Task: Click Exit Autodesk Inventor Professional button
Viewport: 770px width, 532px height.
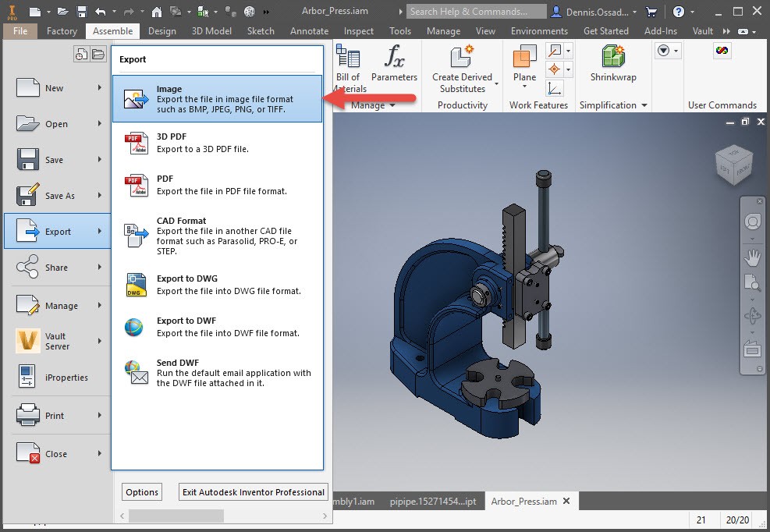Action: 253,492
